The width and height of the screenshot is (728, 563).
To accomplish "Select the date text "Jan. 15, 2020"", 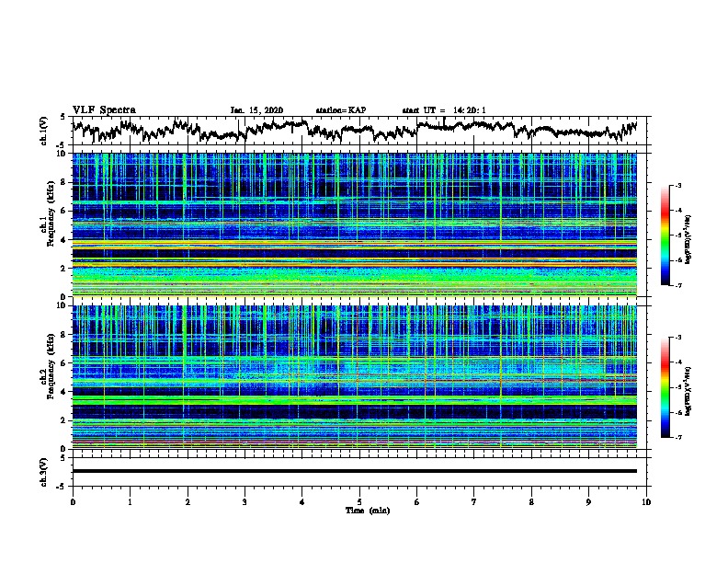I will pos(256,110).
